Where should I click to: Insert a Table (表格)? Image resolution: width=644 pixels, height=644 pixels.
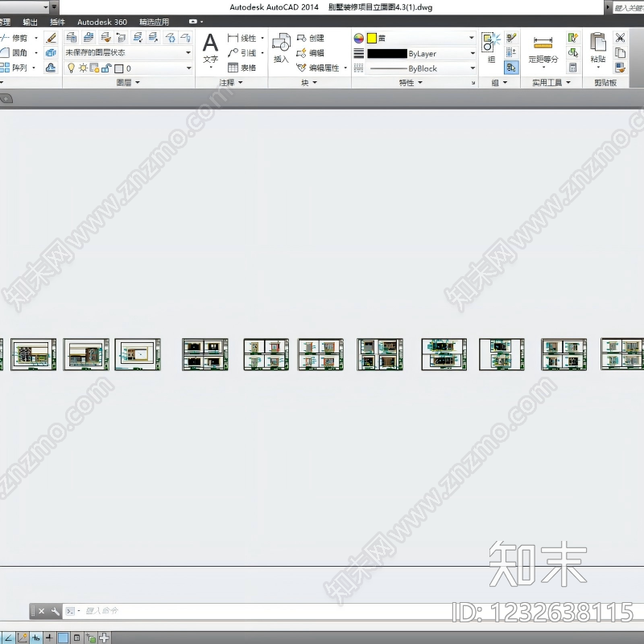(x=242, y=68)
